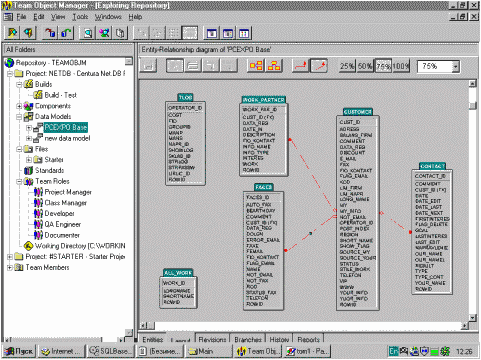Select the FAXES entity header

point(264,187)
